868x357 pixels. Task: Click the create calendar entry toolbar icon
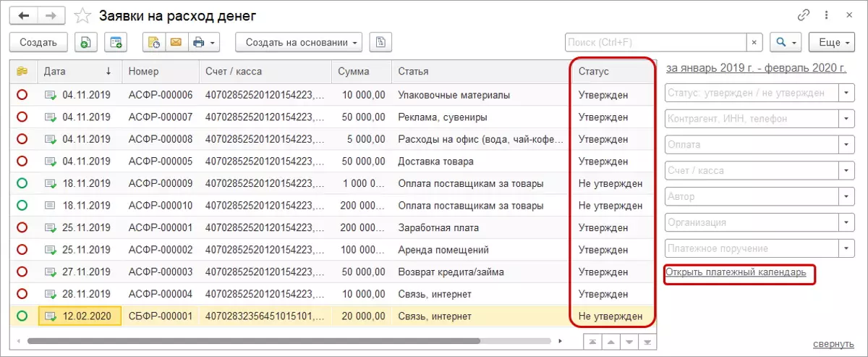point(115,43)
